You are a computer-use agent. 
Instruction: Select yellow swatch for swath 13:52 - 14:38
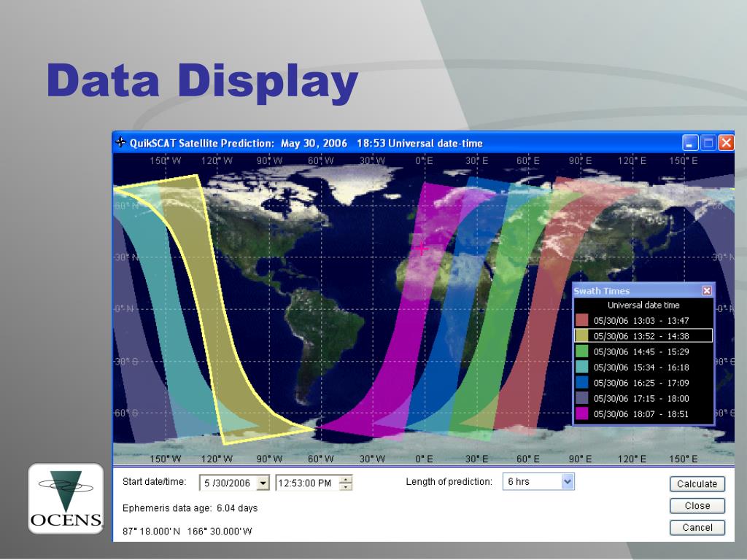[581, 335]
